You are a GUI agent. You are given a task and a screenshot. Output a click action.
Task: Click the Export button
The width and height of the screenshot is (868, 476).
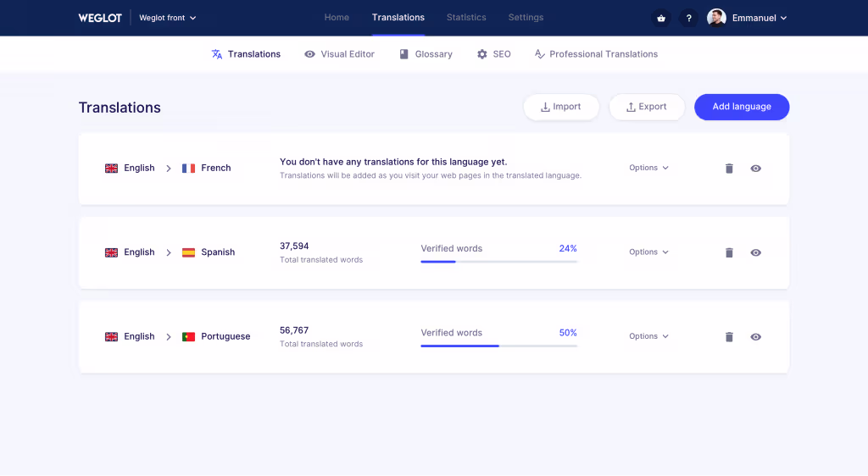tap(647, 107)
